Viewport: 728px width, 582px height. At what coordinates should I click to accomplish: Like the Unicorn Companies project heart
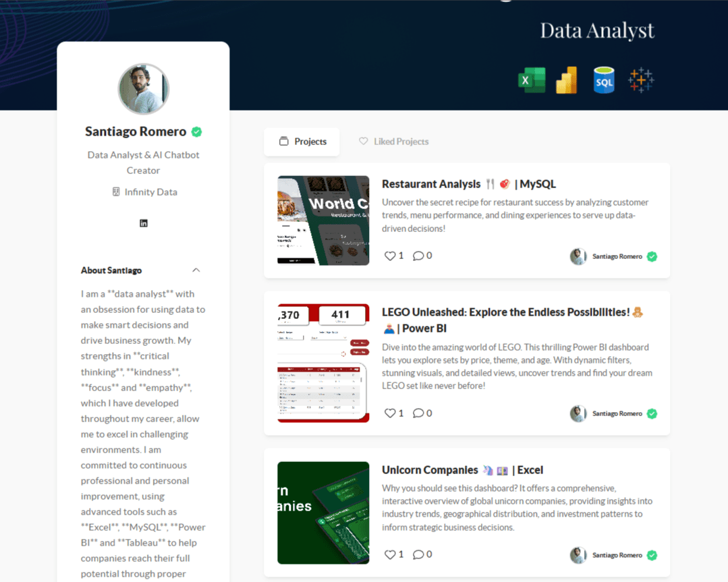(x=389, y=554)
